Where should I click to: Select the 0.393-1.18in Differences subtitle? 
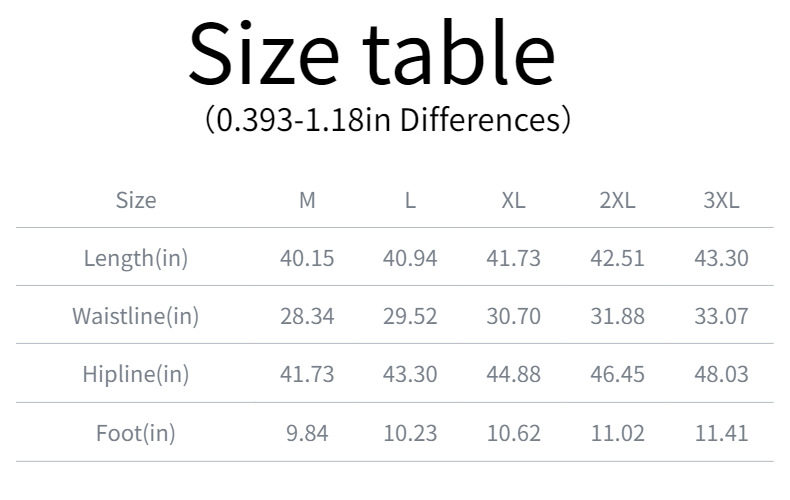coord(387,121)
